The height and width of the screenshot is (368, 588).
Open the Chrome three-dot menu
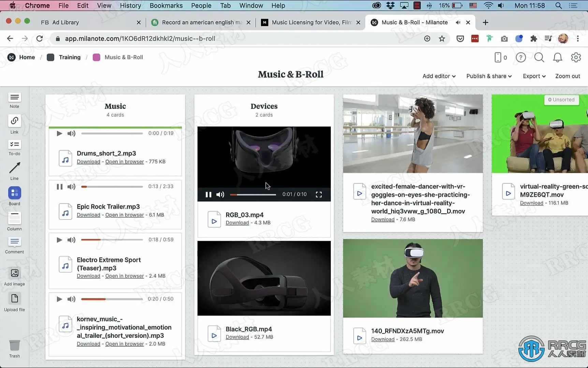point(578,39)
